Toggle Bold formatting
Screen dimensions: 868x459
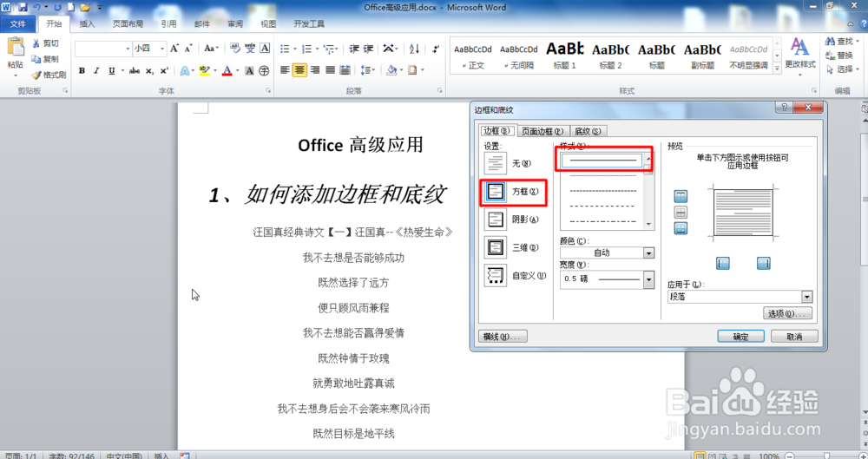coord(82,71)
